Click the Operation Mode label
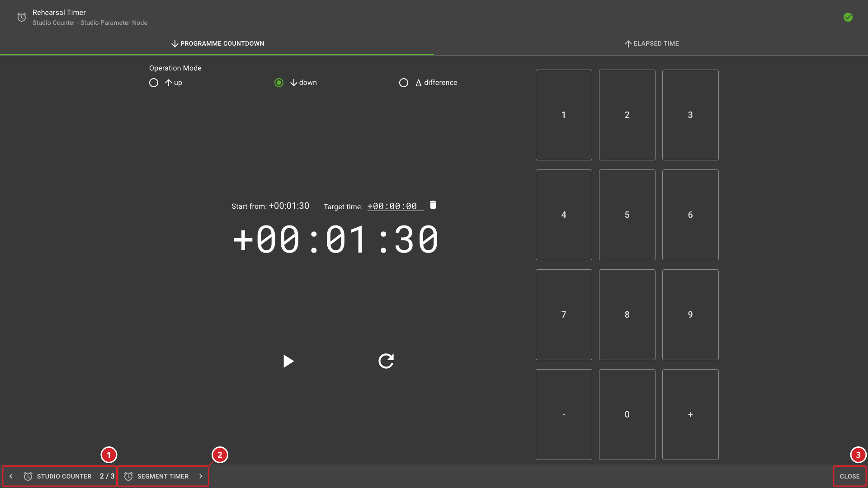Viewport: 868px width, 488px height. (x=175, y=68)
